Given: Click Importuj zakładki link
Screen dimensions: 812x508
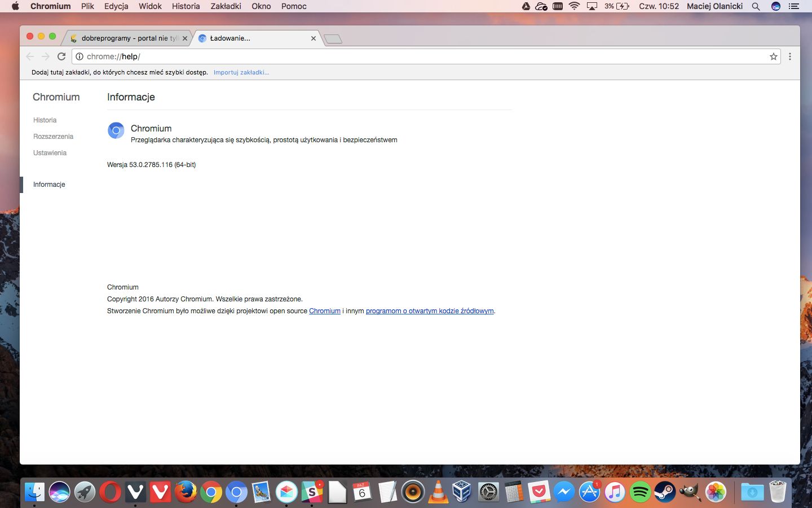Looking at the screenshot, I should click(x=241, y=72).
